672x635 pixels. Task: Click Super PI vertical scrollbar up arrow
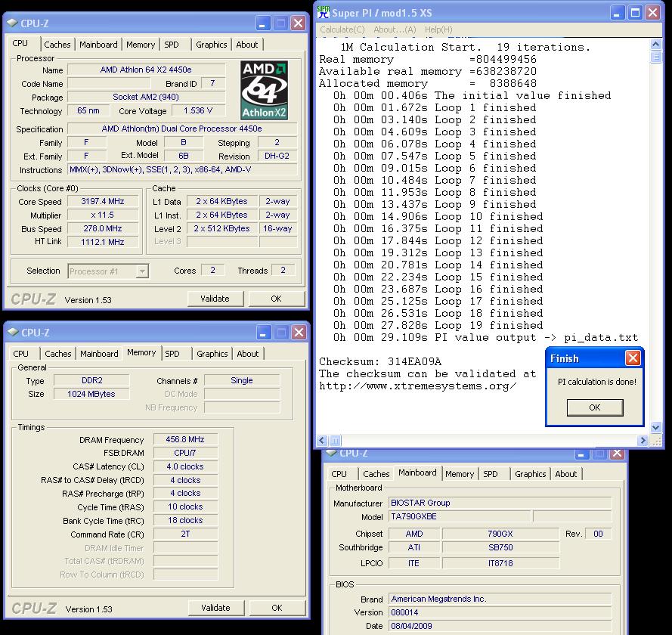pyautogui.click(x=655, y=44)
